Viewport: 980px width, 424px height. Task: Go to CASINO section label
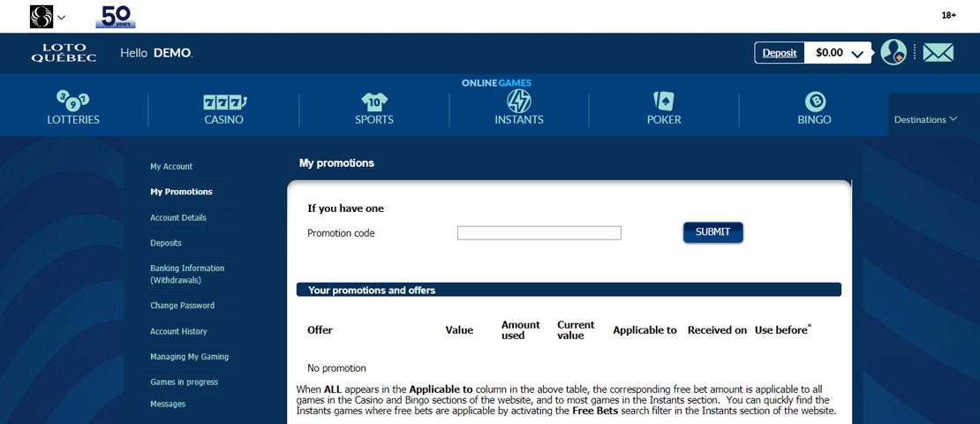pos(223,119)
